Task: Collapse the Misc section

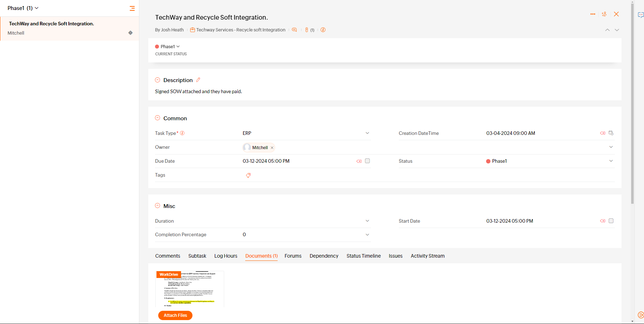Action: tap(158, 206)
